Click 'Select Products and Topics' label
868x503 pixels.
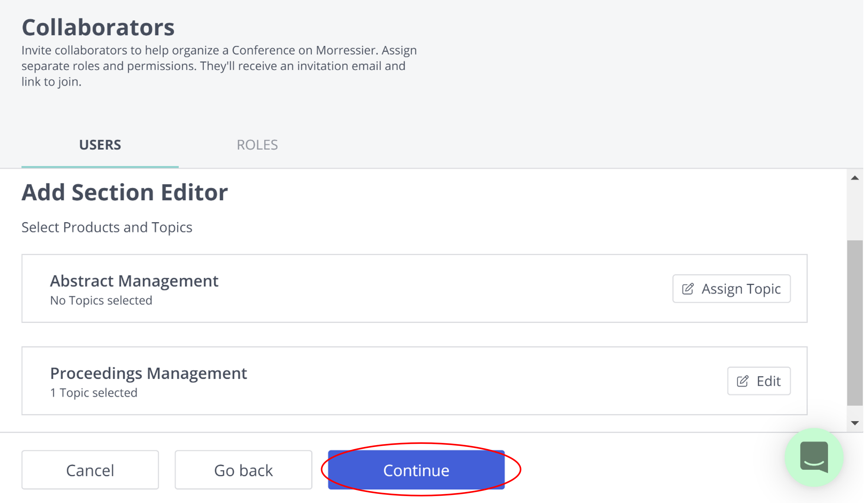click(107, 228)
